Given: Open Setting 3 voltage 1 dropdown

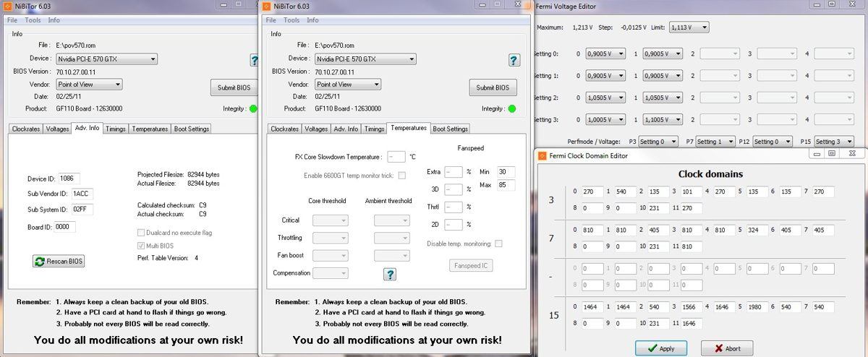Looking at the screenshot, I should [663, 119].
